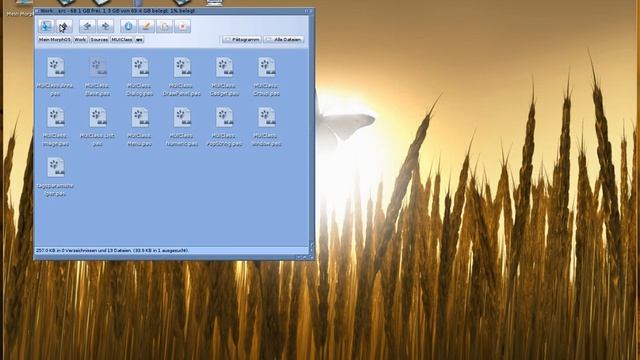
Task: Select the MUIClass.Area.pas file icon
Action: [56, 67]
